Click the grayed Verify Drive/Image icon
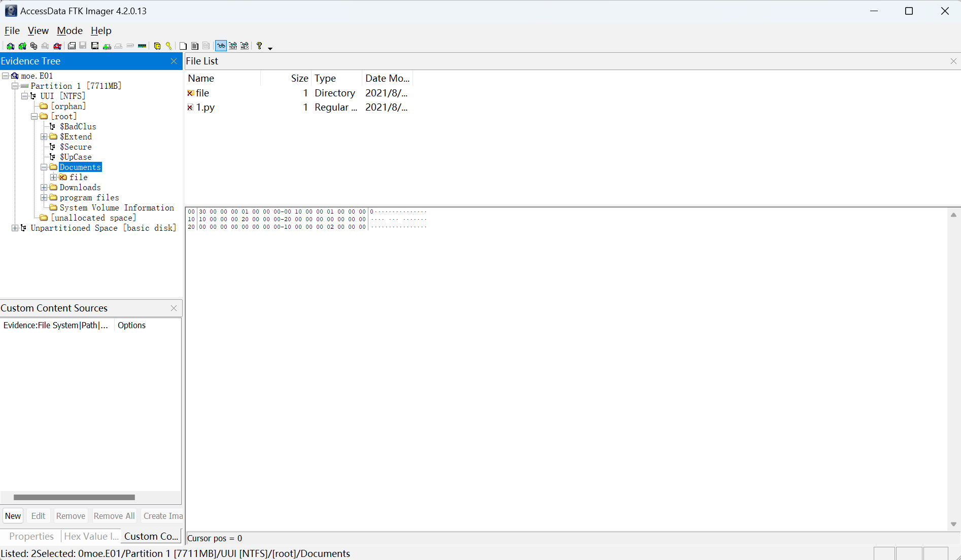 coord(130,46)
